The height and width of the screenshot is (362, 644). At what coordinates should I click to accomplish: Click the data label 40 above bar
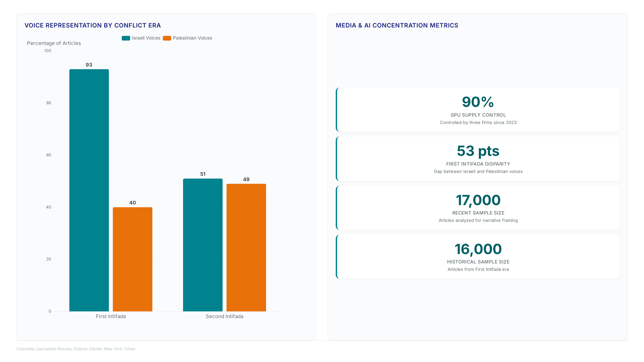point(132,203)
